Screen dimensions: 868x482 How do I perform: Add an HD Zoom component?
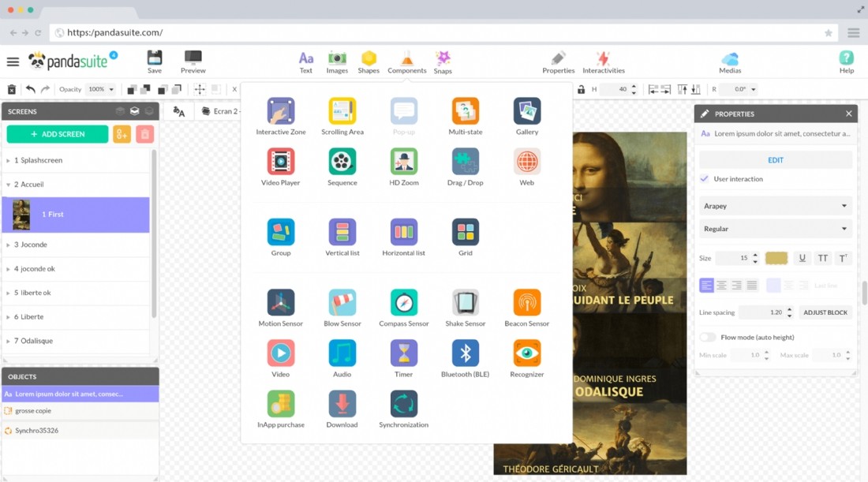[403, 162]
